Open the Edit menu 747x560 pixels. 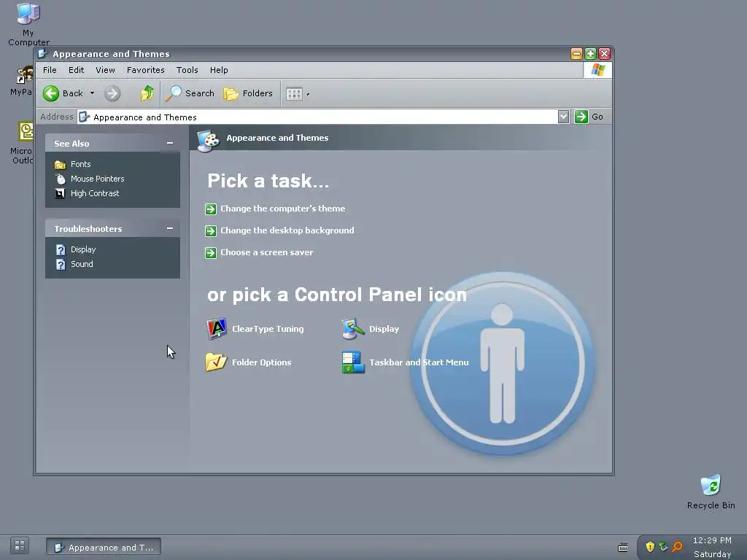[x=76, y=70]
